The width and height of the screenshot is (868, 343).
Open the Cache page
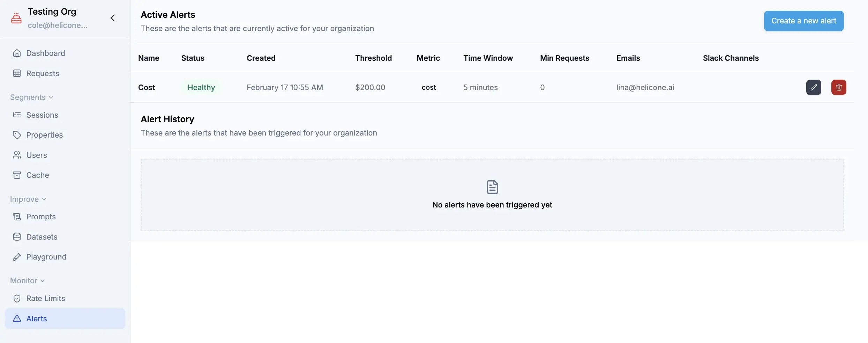[65, 175]
